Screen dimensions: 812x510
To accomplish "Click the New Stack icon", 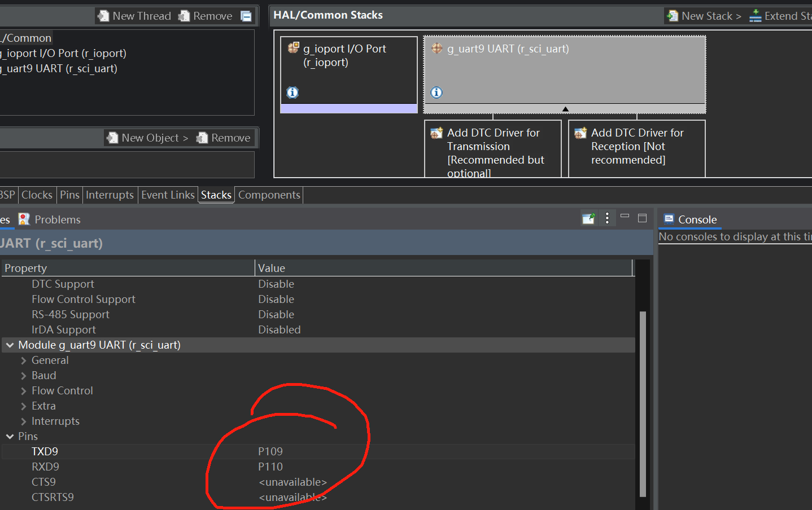I will 673,16.
